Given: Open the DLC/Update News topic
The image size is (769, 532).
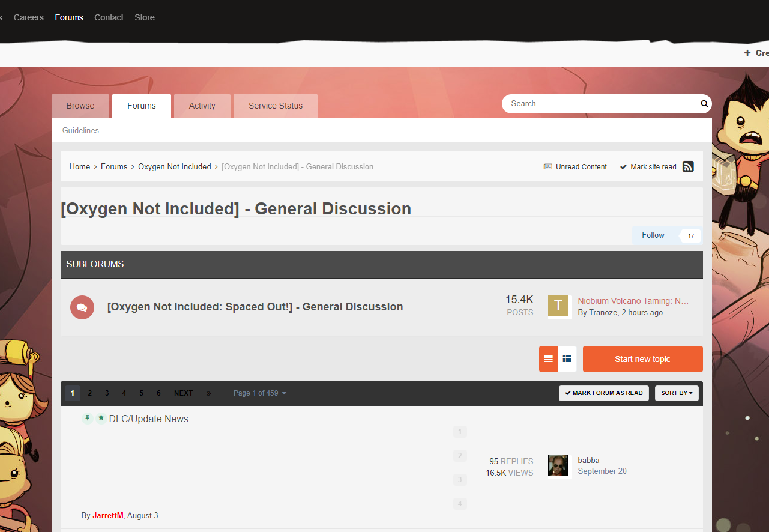Looking at the screenshot, I should pyautogui.click(x=149, y=419).
